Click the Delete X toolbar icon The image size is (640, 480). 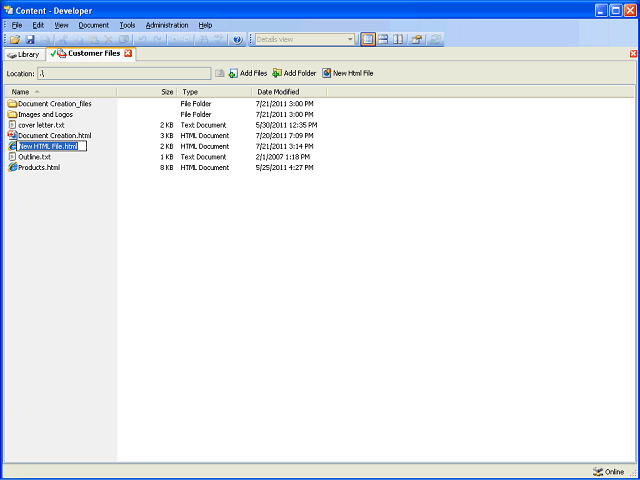coord(109,40)
